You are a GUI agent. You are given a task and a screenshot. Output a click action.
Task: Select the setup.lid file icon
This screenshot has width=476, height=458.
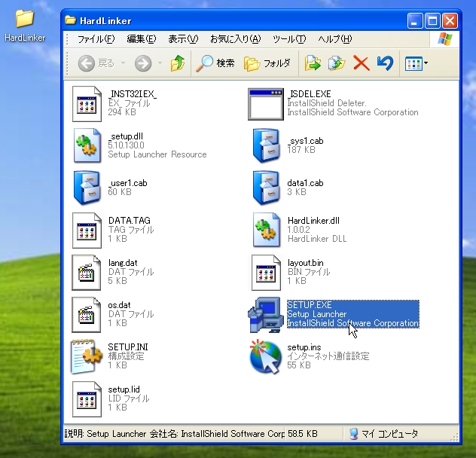[x=87, y=399]
